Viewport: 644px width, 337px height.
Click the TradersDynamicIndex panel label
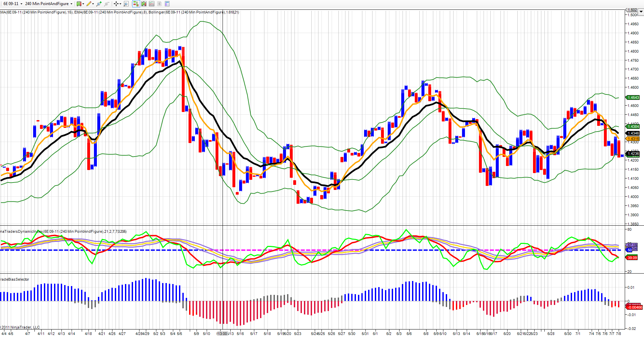tap(63, 231)
